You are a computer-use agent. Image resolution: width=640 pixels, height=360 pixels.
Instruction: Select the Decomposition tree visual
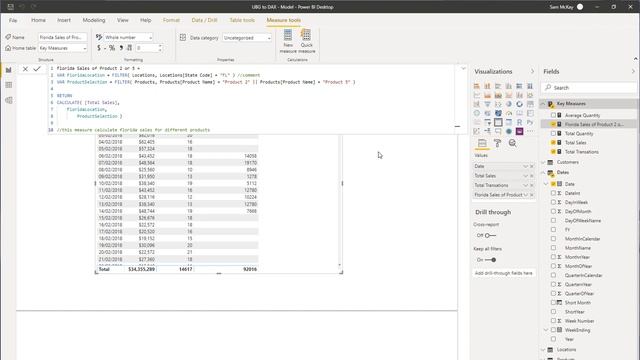tap(487, 131)
